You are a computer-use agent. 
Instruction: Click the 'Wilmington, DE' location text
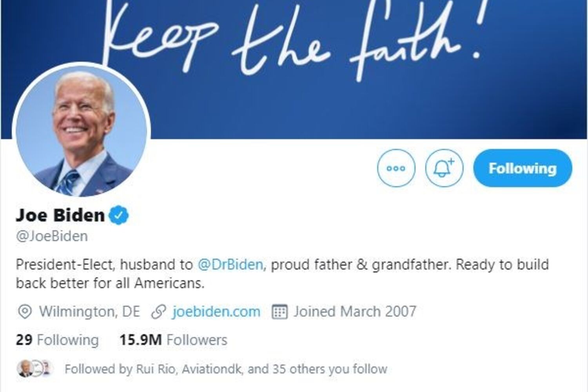tap(89, 312)
